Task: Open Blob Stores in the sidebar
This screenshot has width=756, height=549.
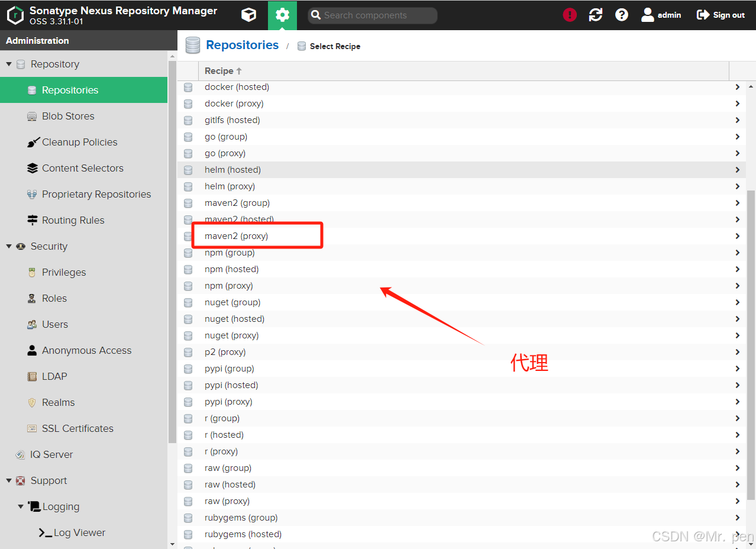Action: click(84, 116)
